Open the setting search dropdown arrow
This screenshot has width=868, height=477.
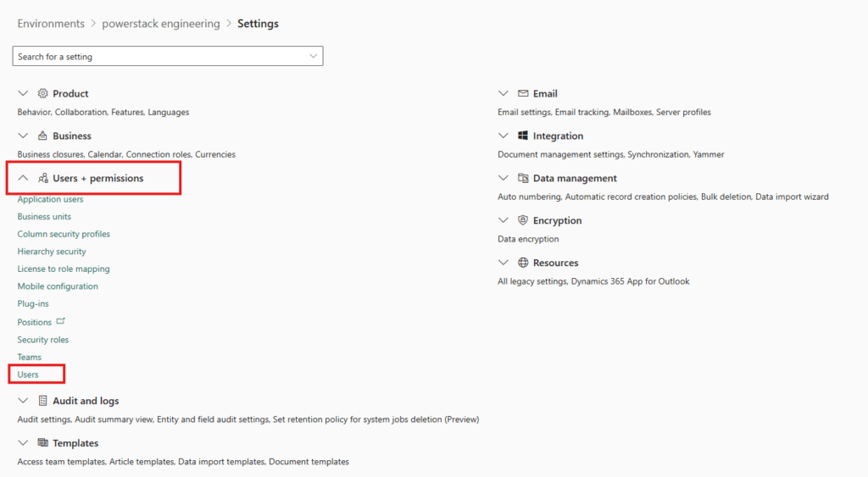click(x=314, y=56)
